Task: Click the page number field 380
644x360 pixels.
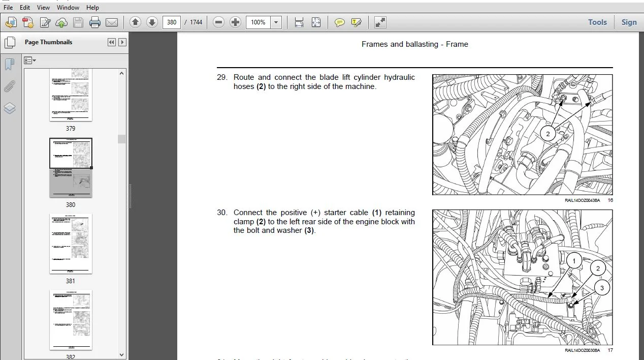Action: (172, 22)
